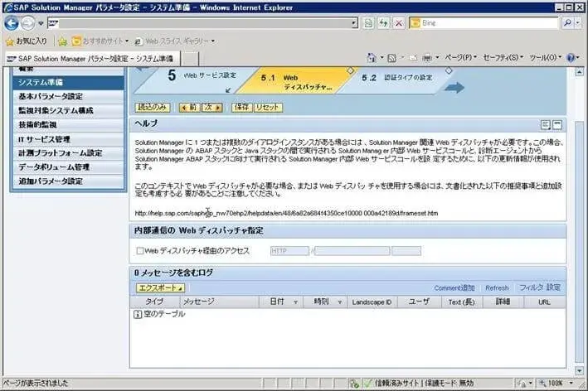Open the recent pages dropdown next to Forward
The width and height of the screenshot is (588, 391).
(x=41, y=23)
